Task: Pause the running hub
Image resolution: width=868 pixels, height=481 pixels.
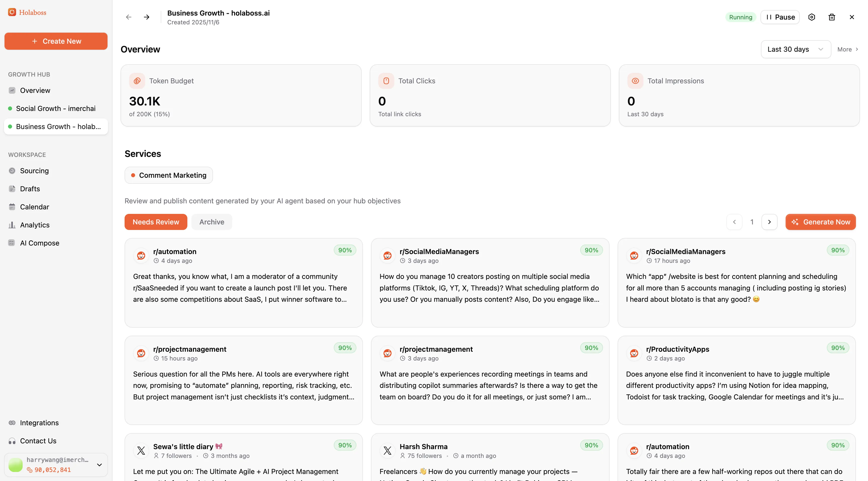Action: click(780, 17)
